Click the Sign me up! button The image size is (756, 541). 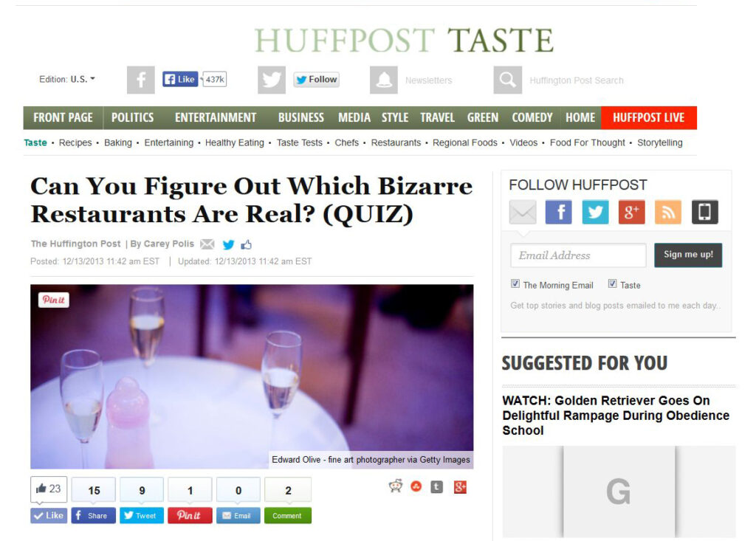pos(688,255)
